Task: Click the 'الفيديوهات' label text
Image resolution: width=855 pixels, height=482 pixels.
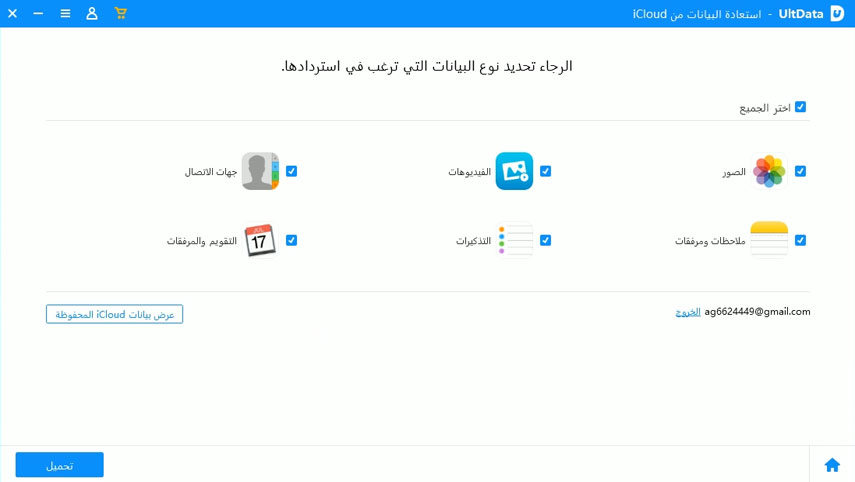Action: point(469,172)
